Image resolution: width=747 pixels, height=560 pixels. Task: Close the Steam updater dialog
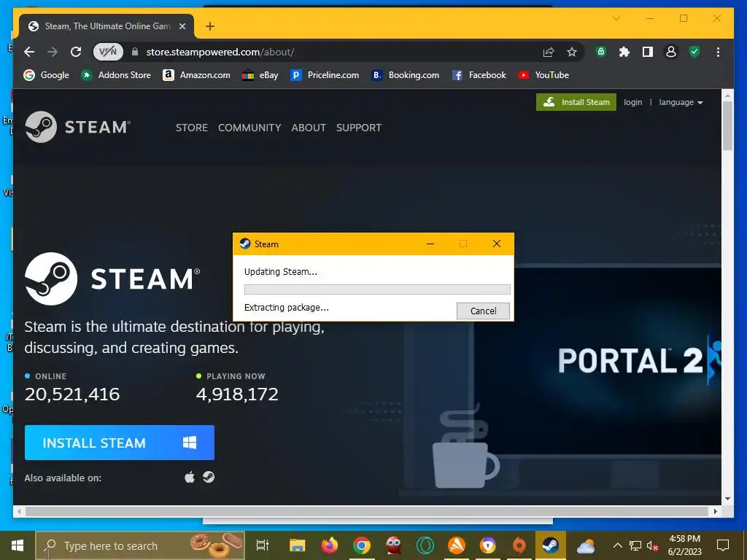click(496, 244)
